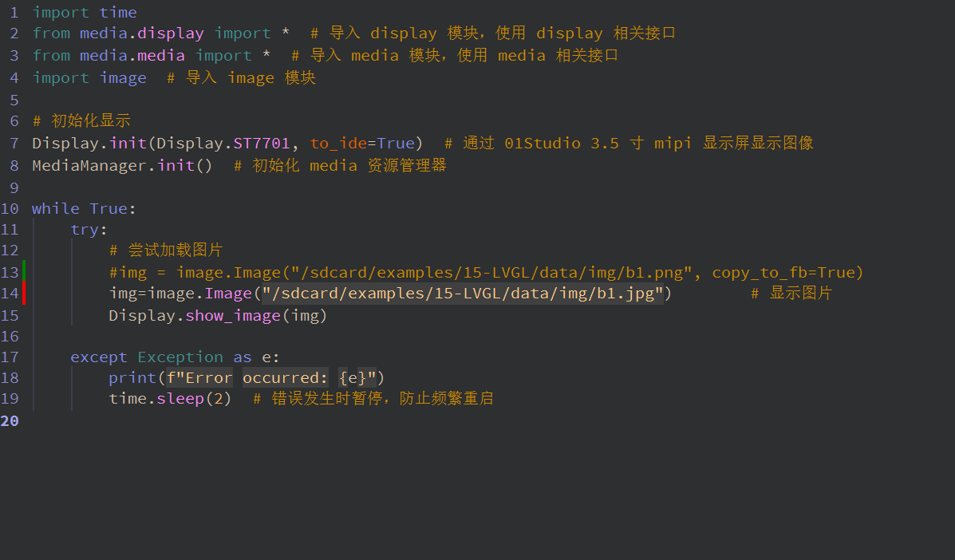This screenshot has width=955, height=560.
Task: Click the 'print' function on line 18
Action: [132, 377]
